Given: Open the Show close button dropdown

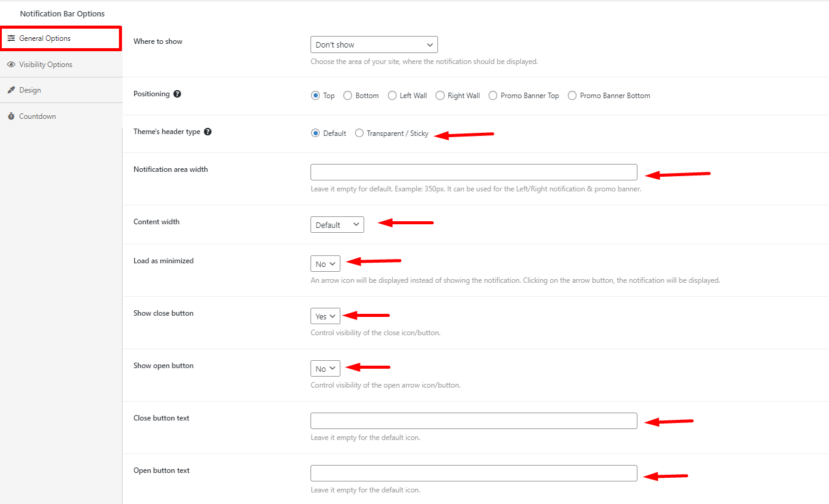Looking at the screenshot, I should (325, 316).
